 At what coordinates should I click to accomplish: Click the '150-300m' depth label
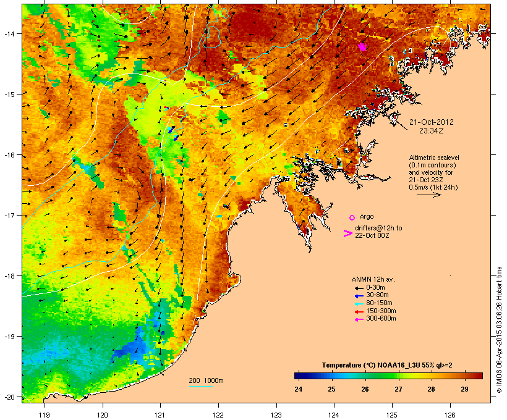click(381, 311)
